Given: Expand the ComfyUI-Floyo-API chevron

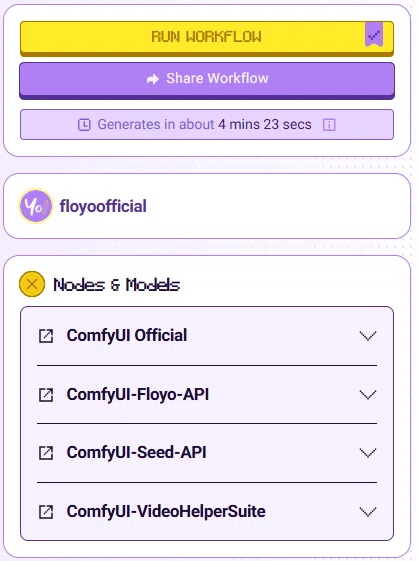Looking at the screenshot, I should coord(368,395).
